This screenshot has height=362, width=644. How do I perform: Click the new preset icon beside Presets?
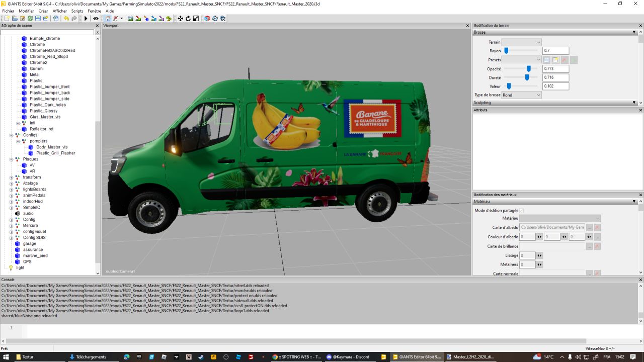pos(555,60)
